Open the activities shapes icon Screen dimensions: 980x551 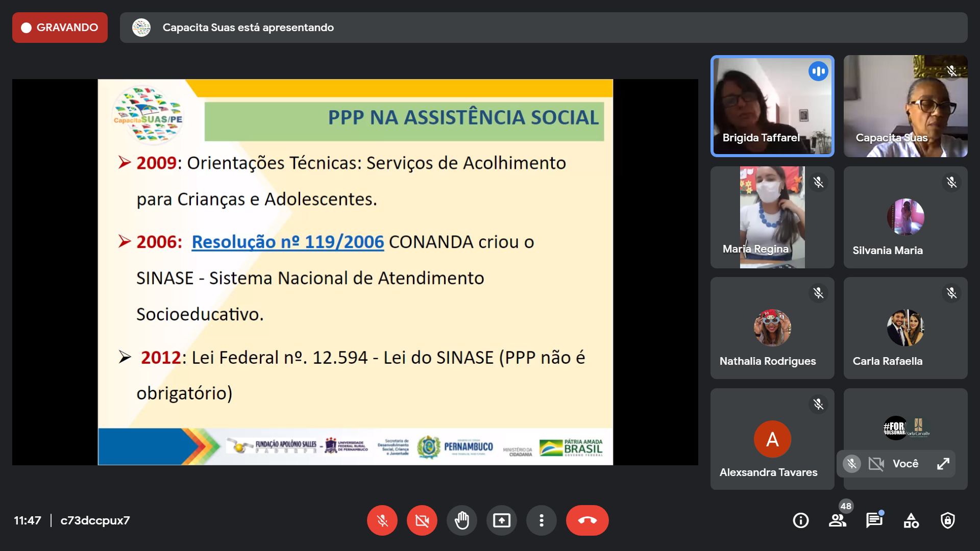pos(911,520)
